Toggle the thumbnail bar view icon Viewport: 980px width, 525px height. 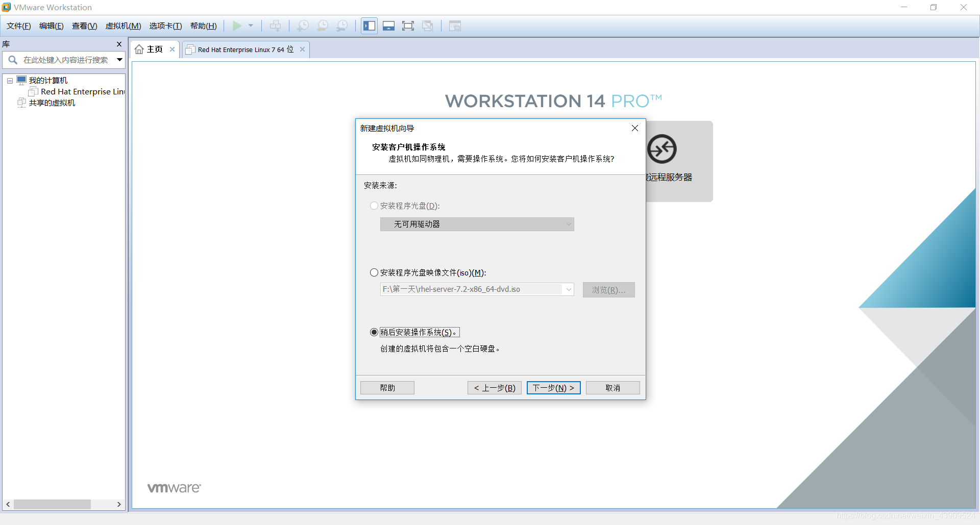coord(389,26)
